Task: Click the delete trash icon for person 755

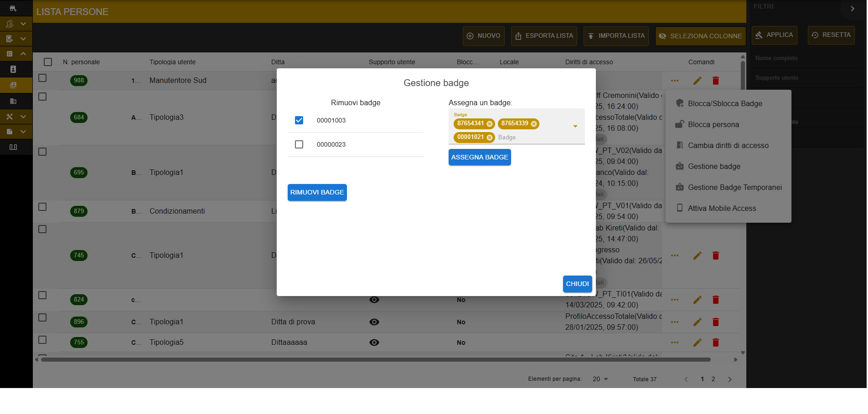Action: click(716, 342)
